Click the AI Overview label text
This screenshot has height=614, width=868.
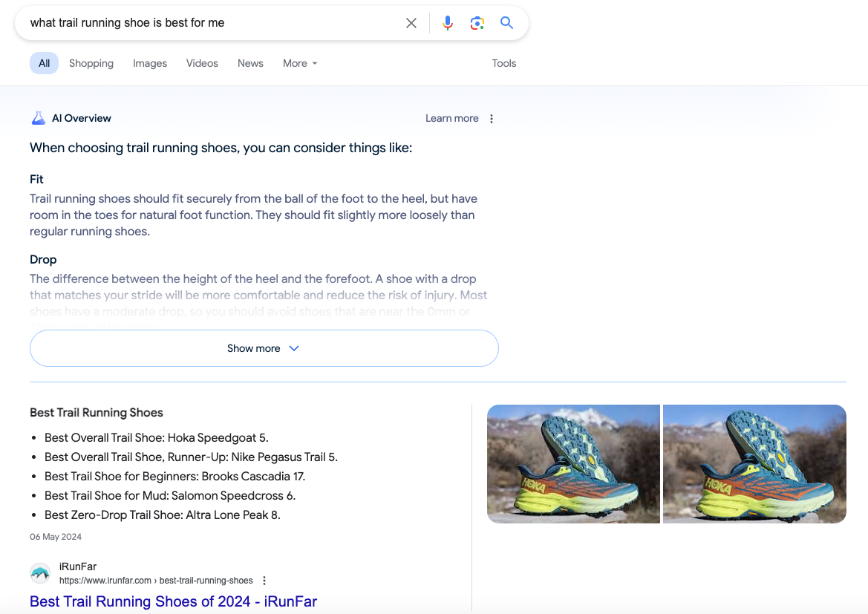(x=82, y=119)
